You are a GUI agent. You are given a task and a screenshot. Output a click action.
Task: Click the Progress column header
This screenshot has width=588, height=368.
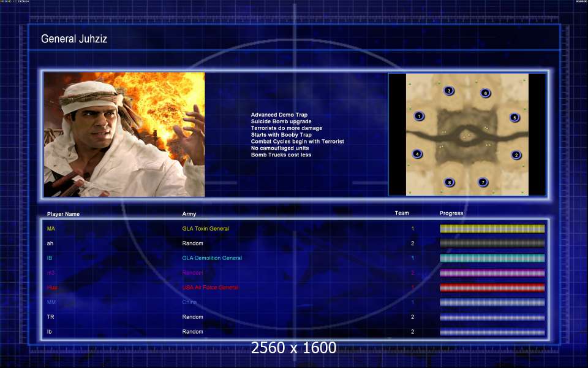(451, 213)
